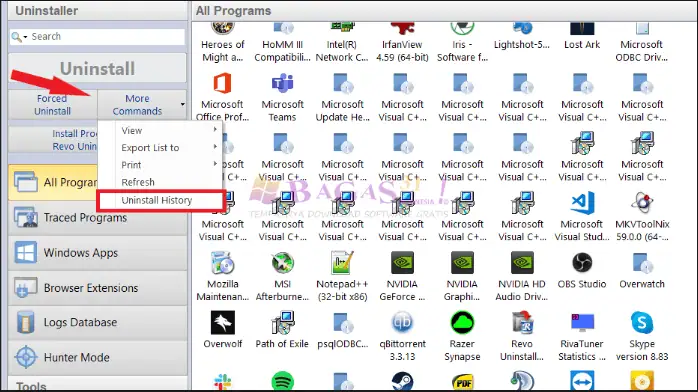Select the MSI Afterburner icon

[x=282, y=263]
